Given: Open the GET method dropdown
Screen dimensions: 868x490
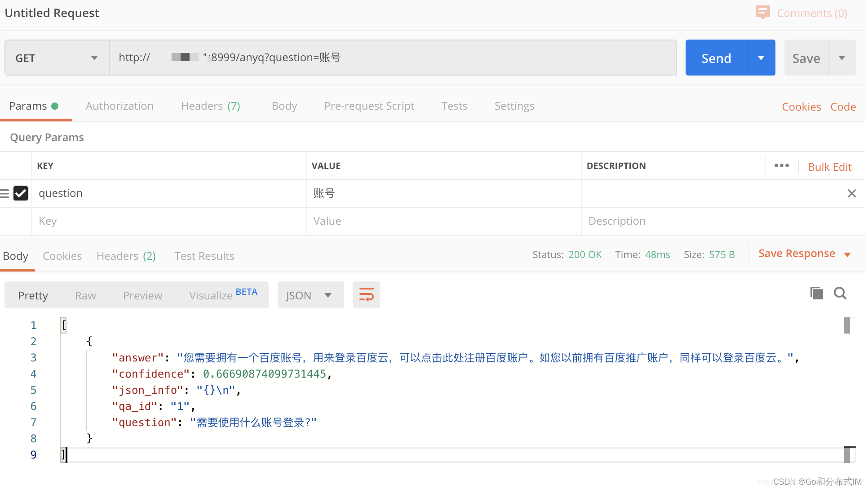Looking at the screenshot, I should tap(57, 58).
